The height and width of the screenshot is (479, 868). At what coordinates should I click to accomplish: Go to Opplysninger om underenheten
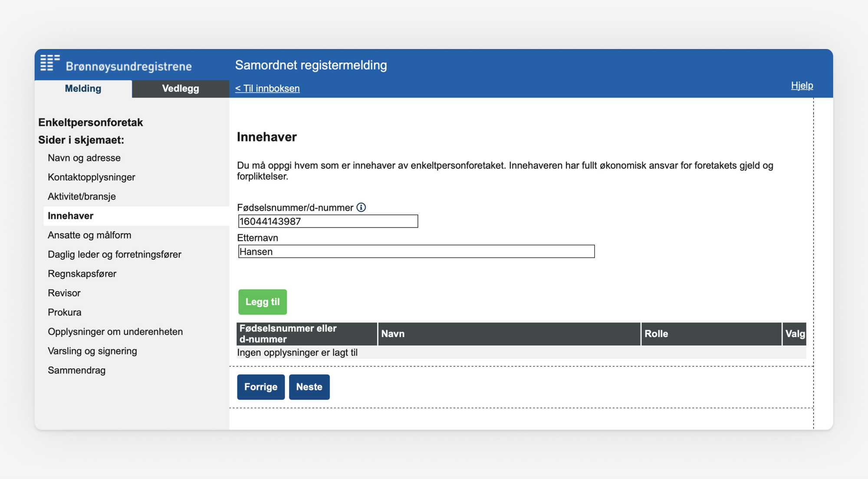point(115,331)
